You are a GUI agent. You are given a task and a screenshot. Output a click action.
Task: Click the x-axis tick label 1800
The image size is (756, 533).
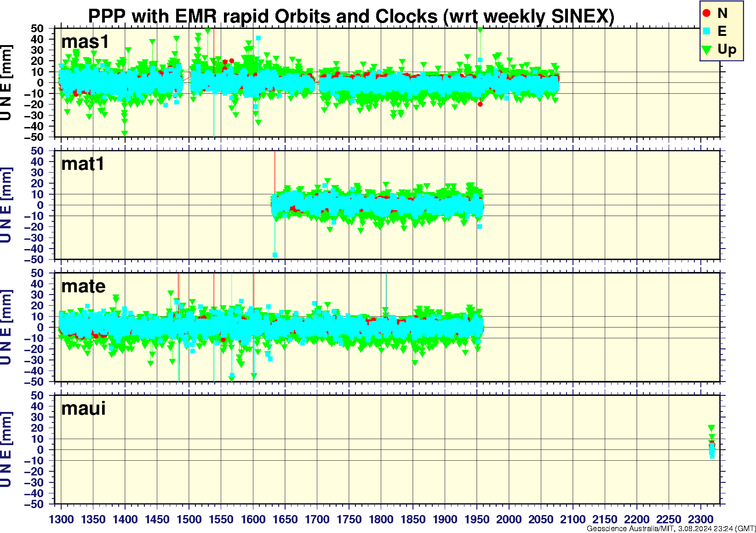(381, 519)
